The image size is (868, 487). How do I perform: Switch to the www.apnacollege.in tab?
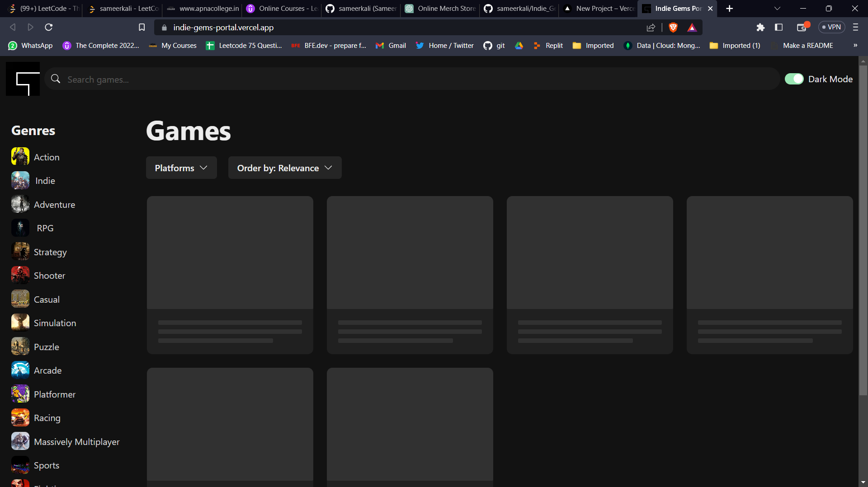(x=203, y=9)
